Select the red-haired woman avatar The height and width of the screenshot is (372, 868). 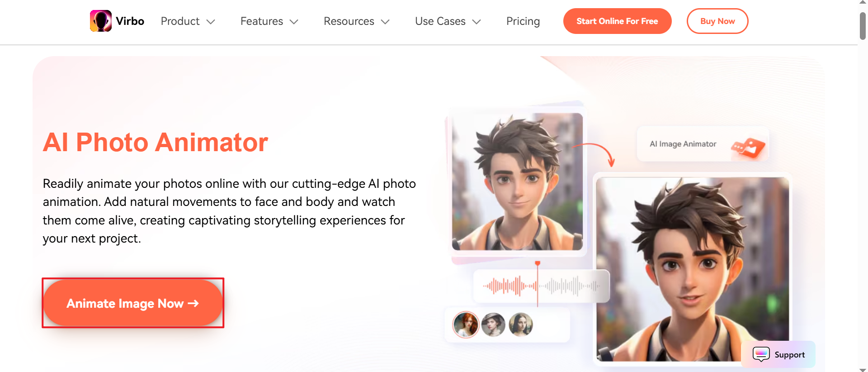pos(466,324)
